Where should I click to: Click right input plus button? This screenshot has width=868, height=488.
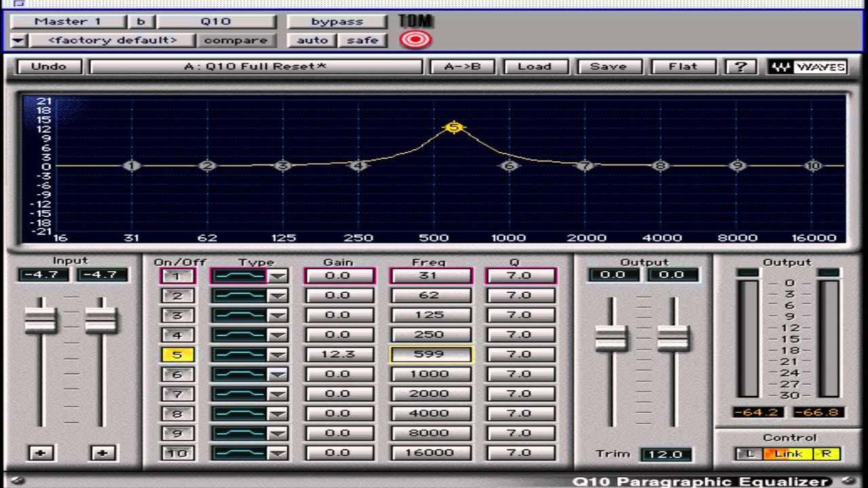tap(103, 453)
